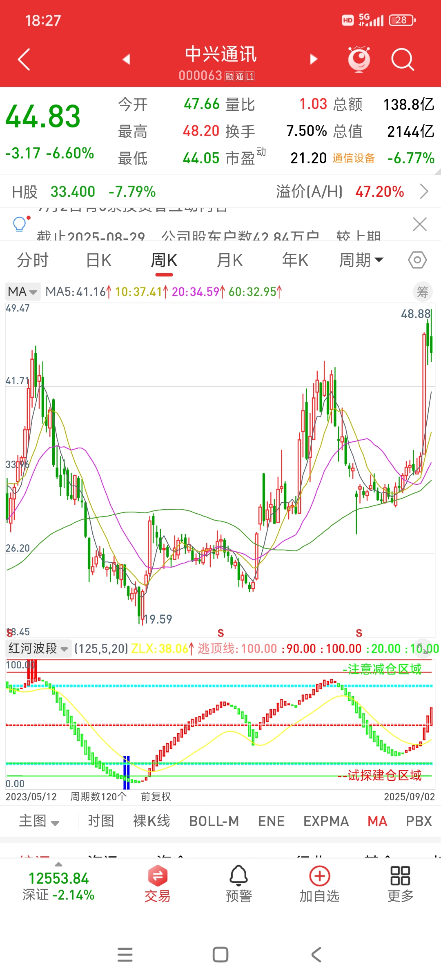
Task: Tap the 前复权 adjustment label
Action: tap(156, 797)
